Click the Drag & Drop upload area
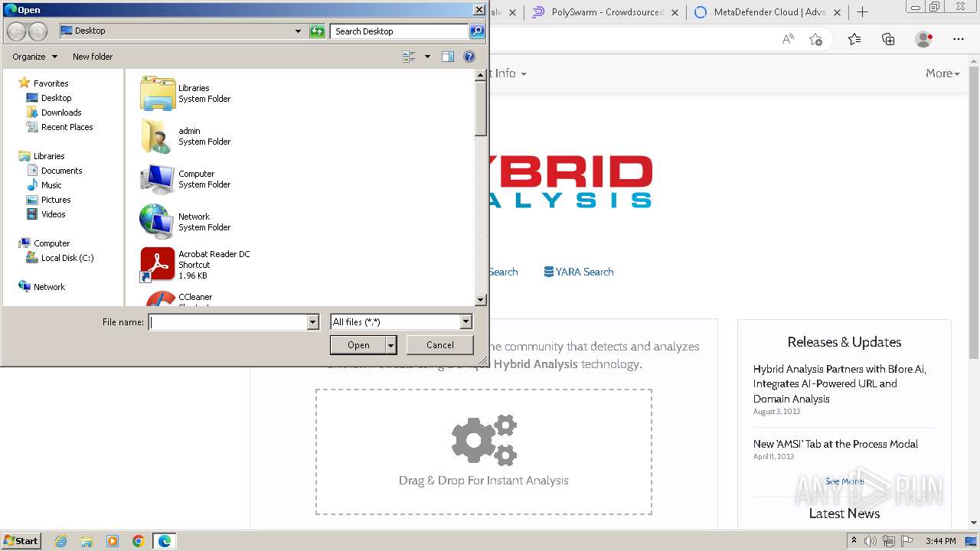 point(484,452)
